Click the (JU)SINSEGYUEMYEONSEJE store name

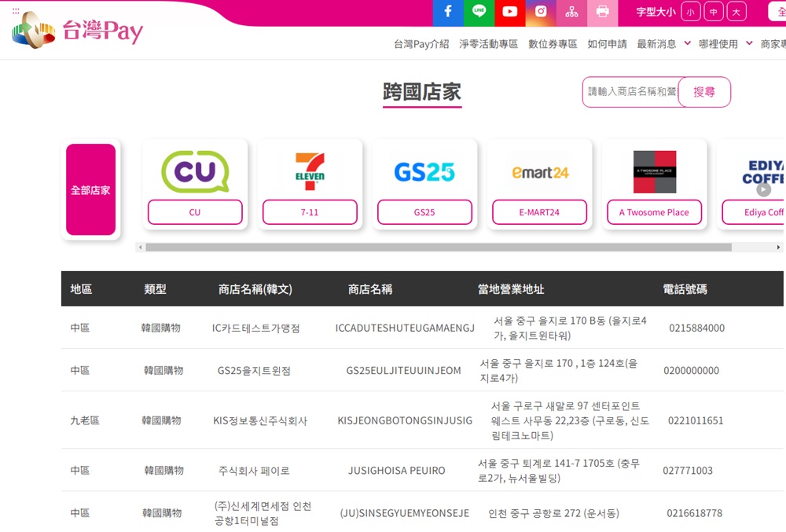[405, 513]
